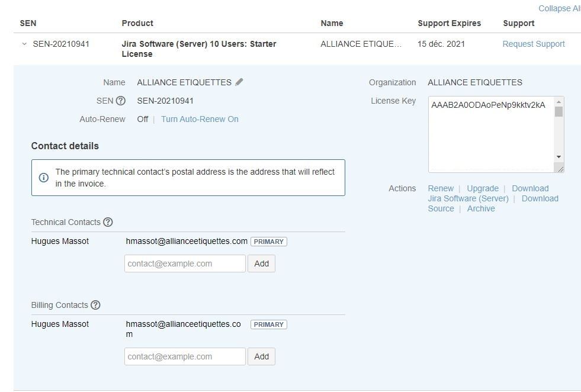Click the license key scrollbar up arrow

[x=558, y=101]
